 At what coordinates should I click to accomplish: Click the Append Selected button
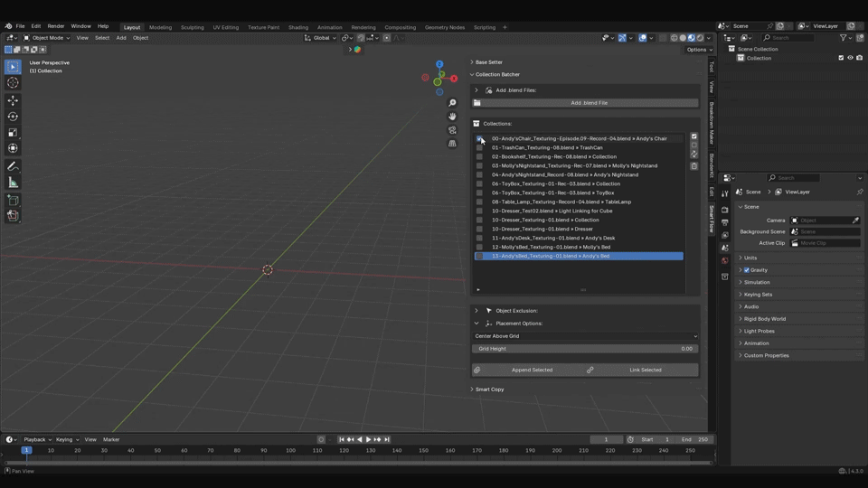[x=532, y=370]
